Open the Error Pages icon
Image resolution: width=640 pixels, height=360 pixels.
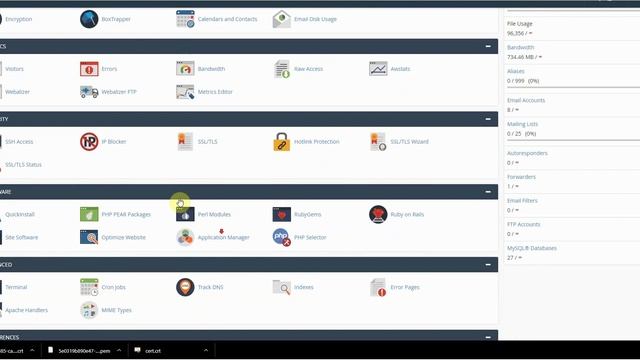tap(378, 287)
